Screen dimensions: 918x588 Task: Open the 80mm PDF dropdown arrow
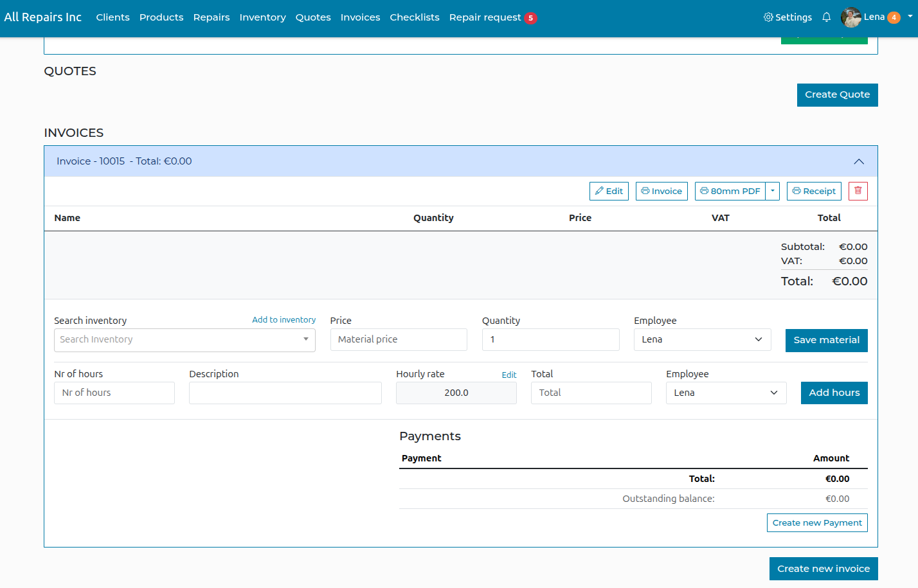click(773, 191)
